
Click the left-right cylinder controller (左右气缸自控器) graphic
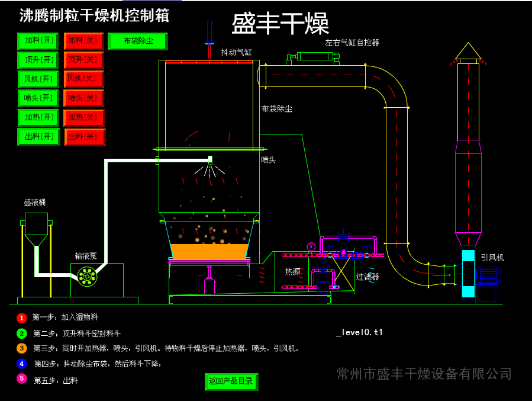tap(314, 57)
